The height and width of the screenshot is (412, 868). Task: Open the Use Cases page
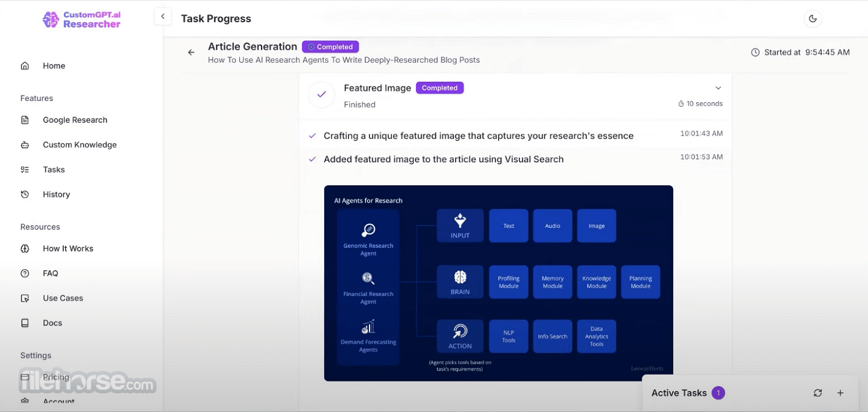pyautogui.click(x=63, y=298)
